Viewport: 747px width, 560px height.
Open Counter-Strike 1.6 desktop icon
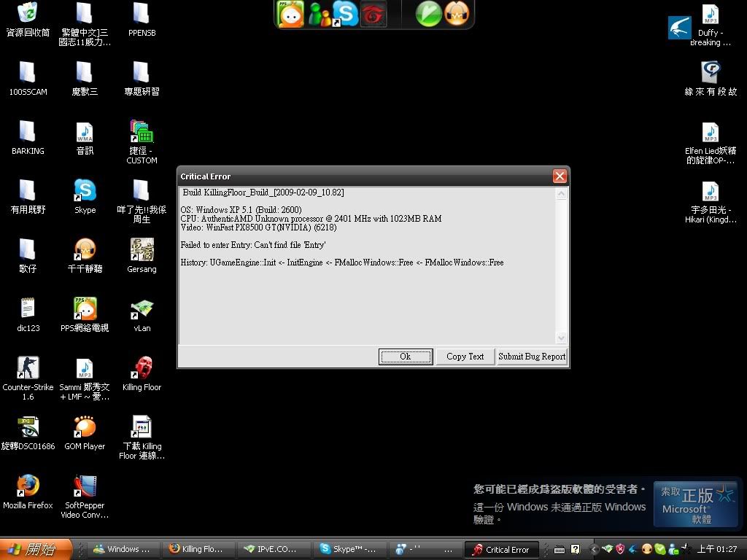(x=28, y=368)
